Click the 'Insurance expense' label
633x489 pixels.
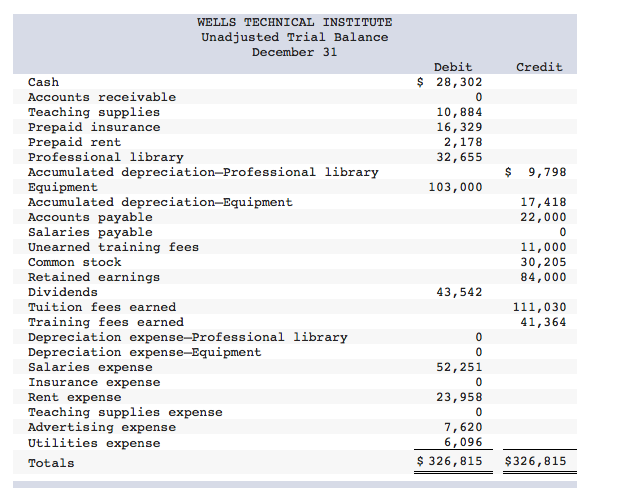[94, 382]
